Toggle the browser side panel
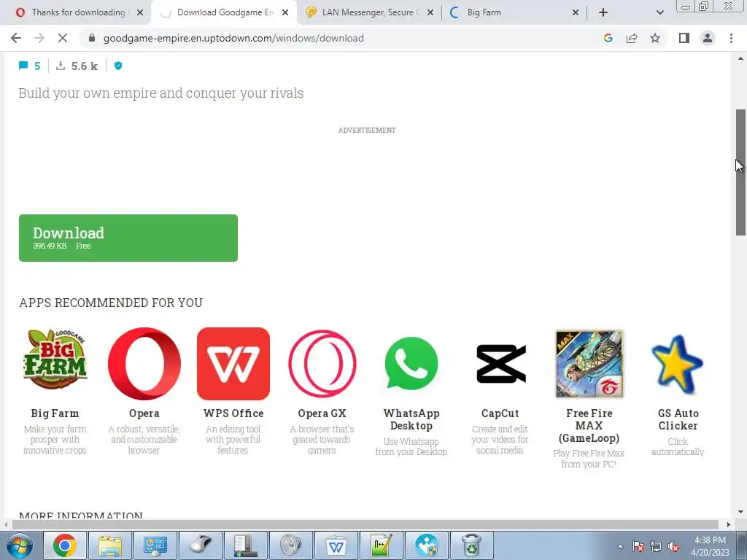The image size is (747, 560). coord(684,38)
